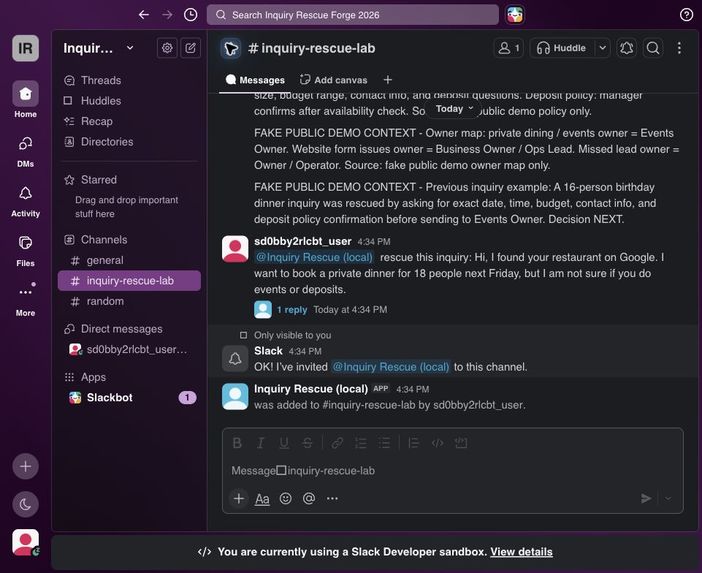The height and width of the screenshot is (573, 702).
Task: Toggle blockquote formatting
Action: [x=414, y=443]
